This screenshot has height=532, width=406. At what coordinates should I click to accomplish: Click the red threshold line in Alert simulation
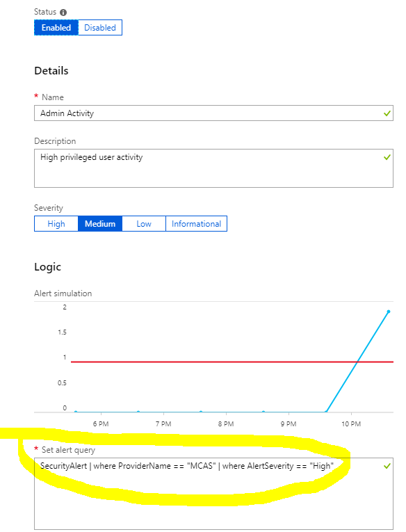(232, 362)
